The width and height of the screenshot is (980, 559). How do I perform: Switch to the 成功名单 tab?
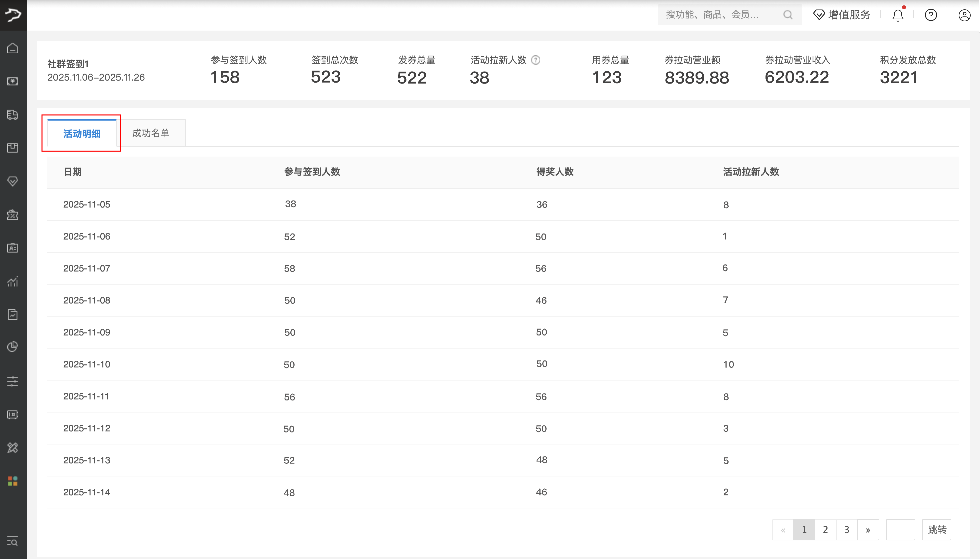151,133
